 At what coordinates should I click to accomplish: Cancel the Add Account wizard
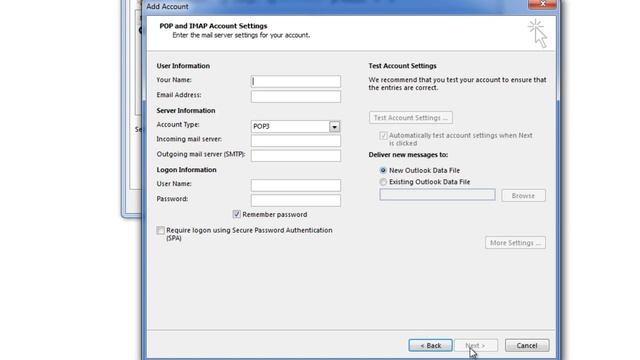pos(527,345)
